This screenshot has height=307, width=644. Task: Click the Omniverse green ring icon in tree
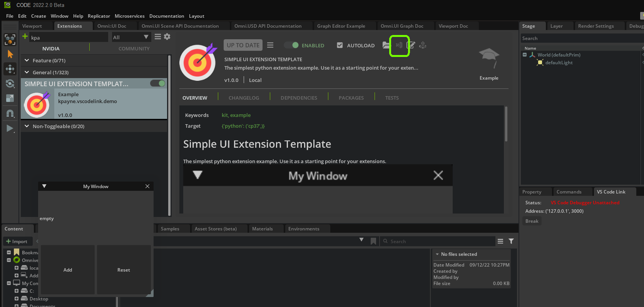point(17,260)
